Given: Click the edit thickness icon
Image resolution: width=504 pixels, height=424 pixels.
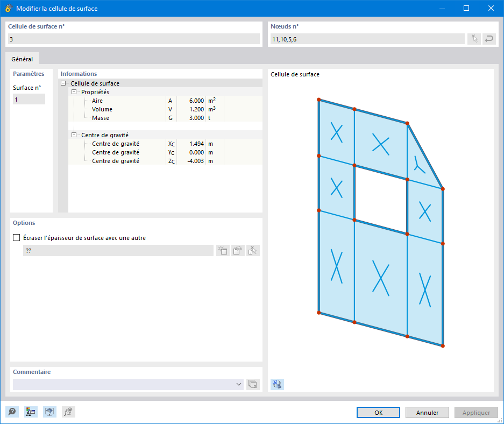Looking at the screenshot, I should tap(238, 250).
